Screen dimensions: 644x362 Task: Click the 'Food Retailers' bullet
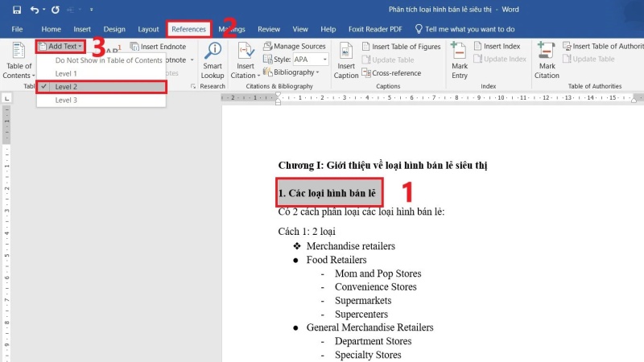[336, 259]
